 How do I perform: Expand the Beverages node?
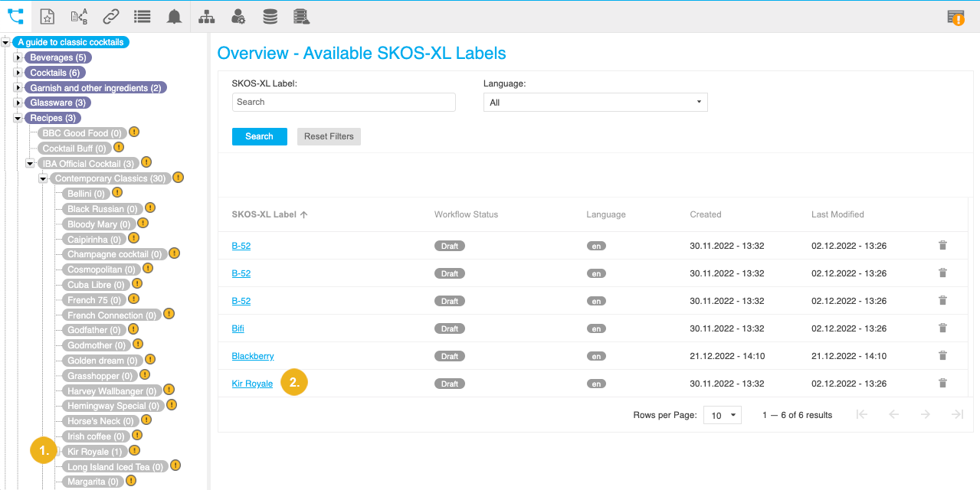coord(17,57)
